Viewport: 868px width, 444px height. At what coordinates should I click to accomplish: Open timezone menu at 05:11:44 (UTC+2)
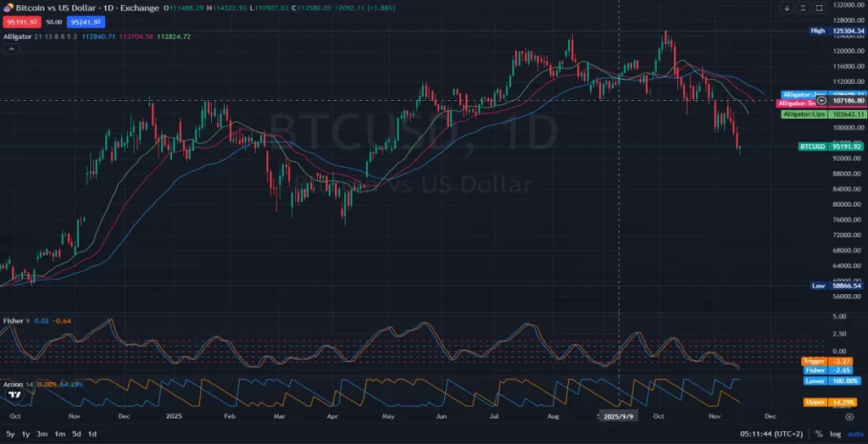click(773, 434)
